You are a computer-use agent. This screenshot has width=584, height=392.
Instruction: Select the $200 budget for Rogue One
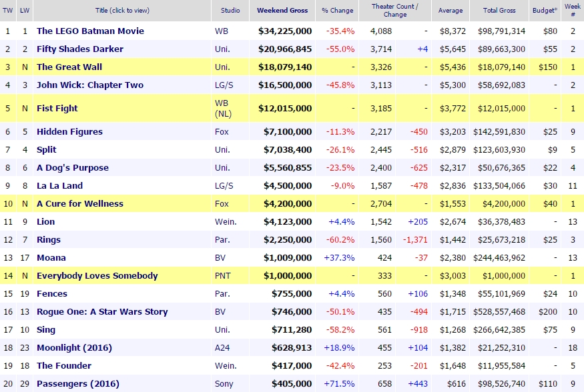click(547, 311)
